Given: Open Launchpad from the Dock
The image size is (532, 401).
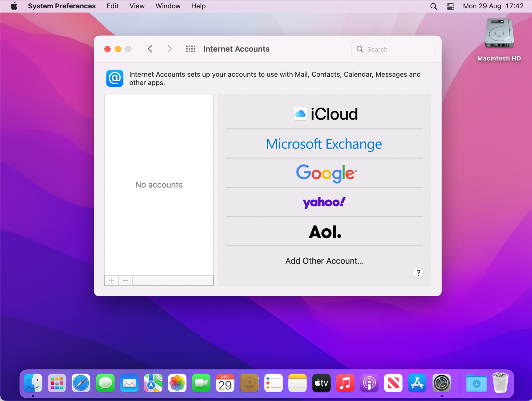Looking at the screenshot, I should pos(57,383).
